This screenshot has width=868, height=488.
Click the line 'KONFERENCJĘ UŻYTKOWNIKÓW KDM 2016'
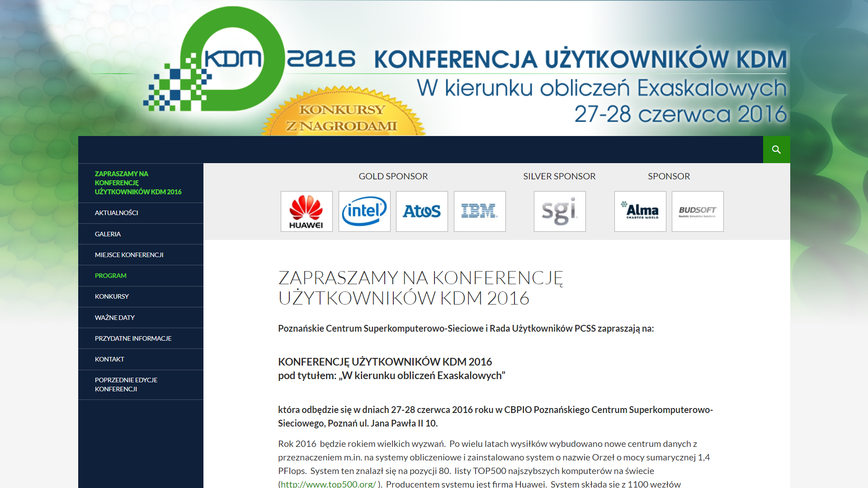tap(385, 362)
